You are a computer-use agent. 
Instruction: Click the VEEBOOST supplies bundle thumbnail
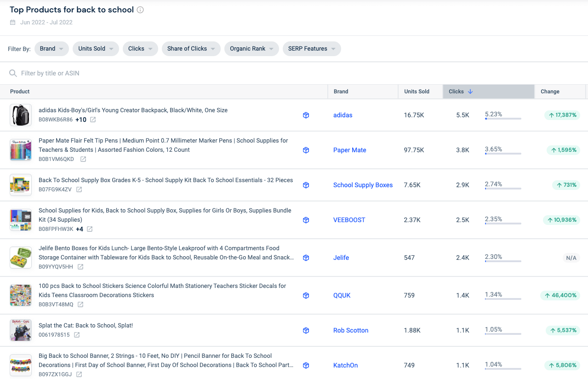coord(21,220)
